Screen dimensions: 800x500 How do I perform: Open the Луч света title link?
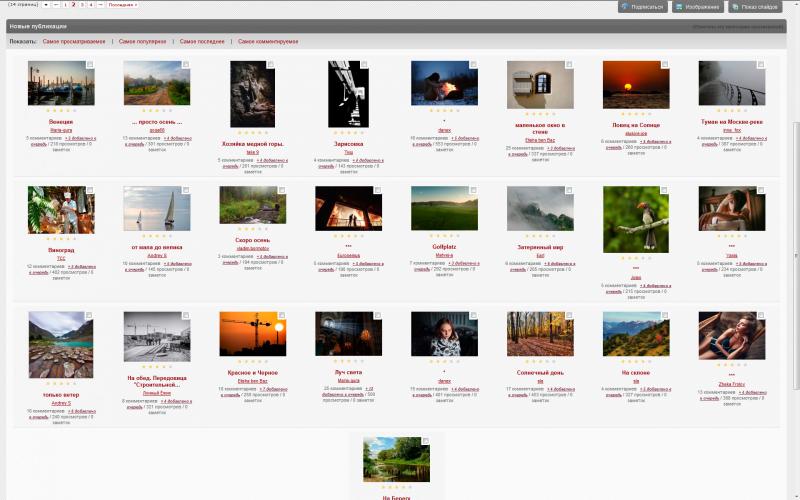tap(348, 372)
